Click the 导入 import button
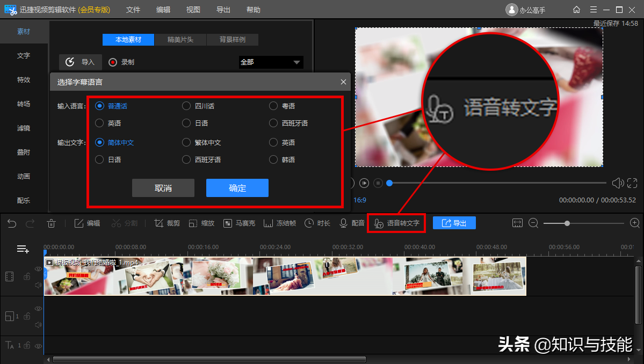The height and width of the screenshot is (364, 644). point(80,62)
